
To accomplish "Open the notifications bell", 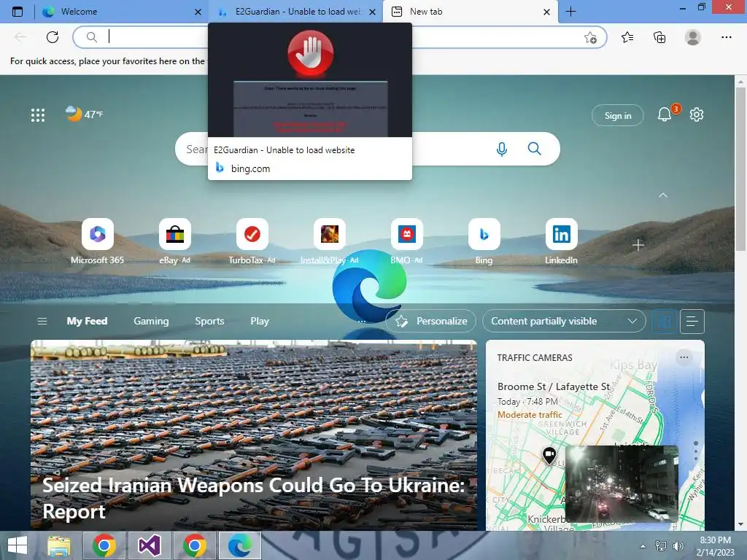I will coord(665,114).
